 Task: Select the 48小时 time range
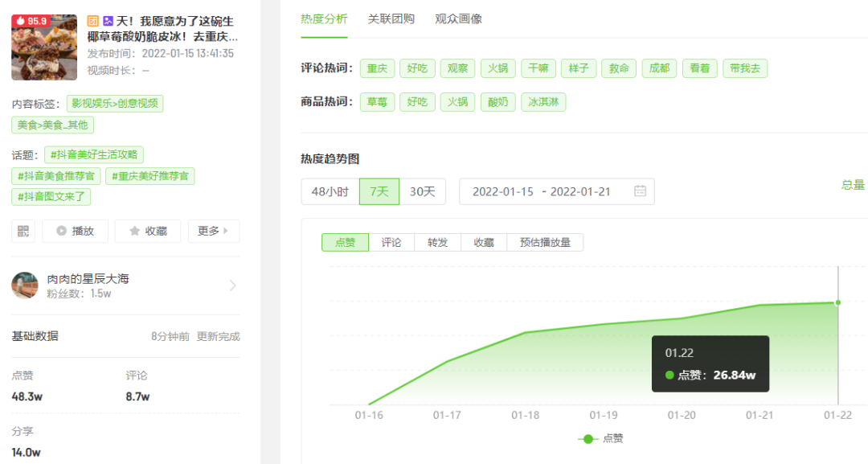[328, 191]
